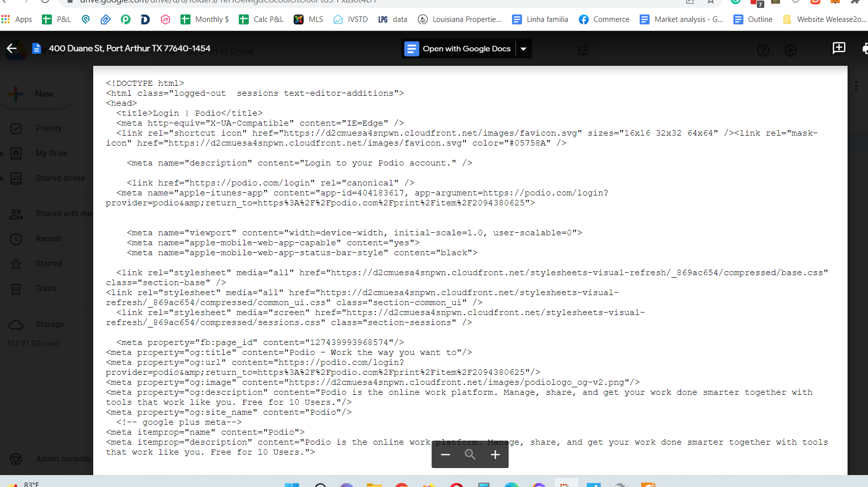
Task: Click the dimmed search filter options icon
Action: [583, 50]
